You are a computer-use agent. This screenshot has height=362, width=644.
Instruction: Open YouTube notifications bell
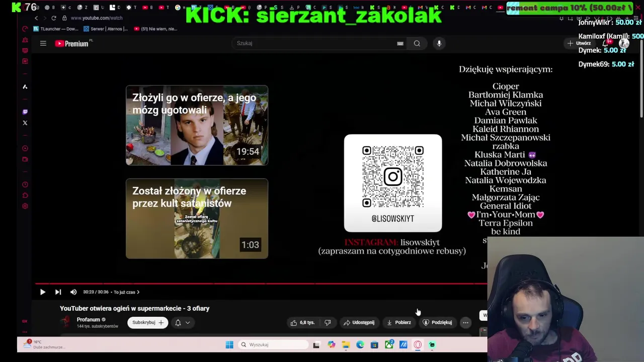point(605,43)
